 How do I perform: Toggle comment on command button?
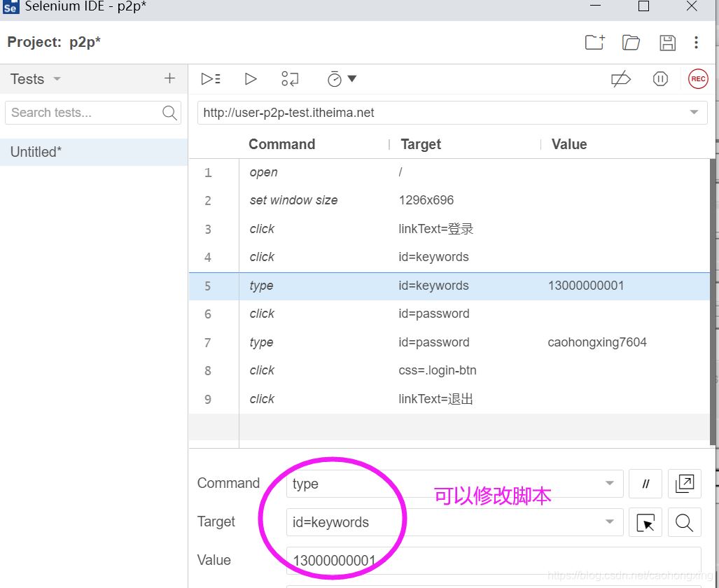coord(645,484)
